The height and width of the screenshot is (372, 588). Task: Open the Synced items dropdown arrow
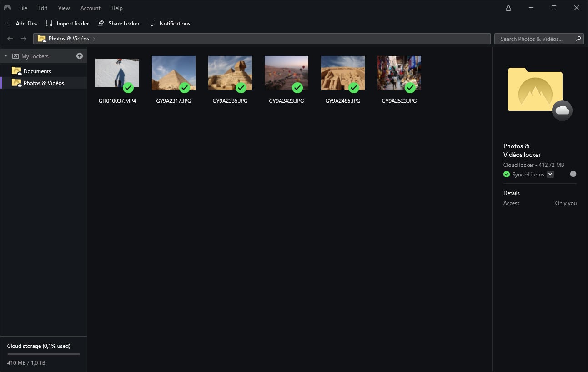point(550,174)
